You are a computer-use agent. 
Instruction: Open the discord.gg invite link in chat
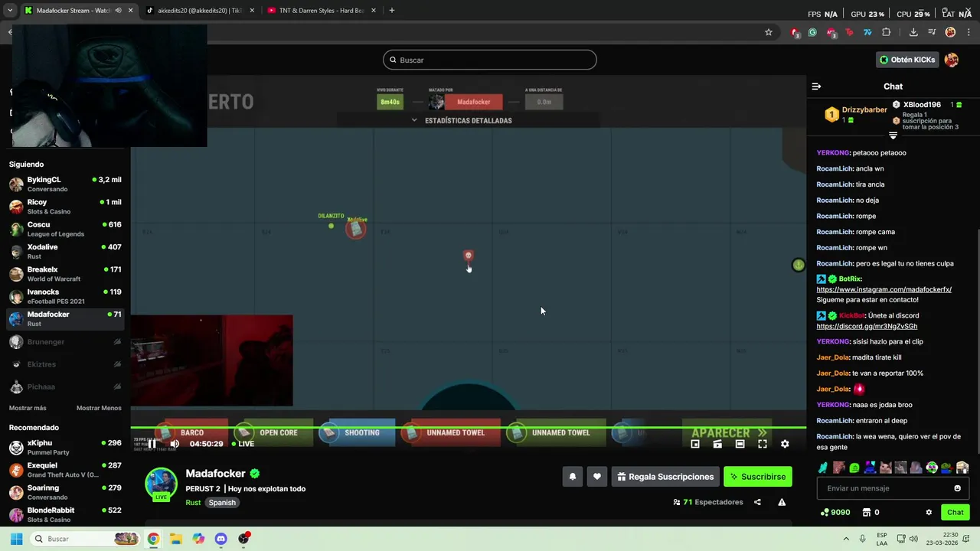[867, 326]
